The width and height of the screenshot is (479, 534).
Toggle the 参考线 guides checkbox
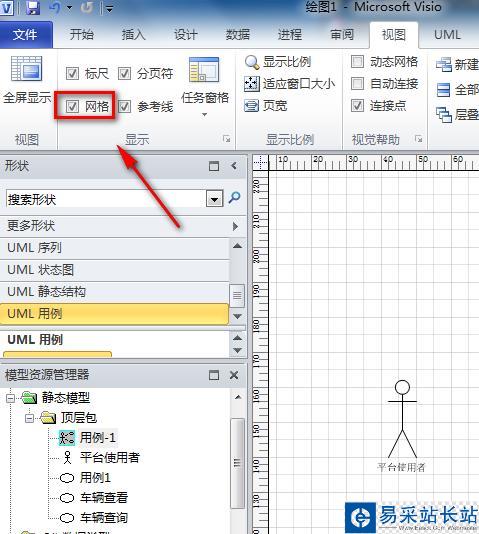coord(124,106)
